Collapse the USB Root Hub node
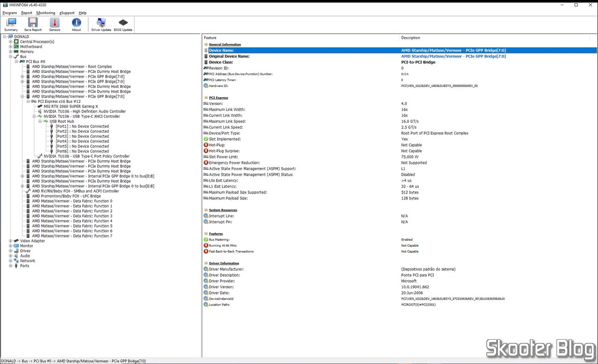The height and width of the screenshot is (364, 598). (40, 121)
